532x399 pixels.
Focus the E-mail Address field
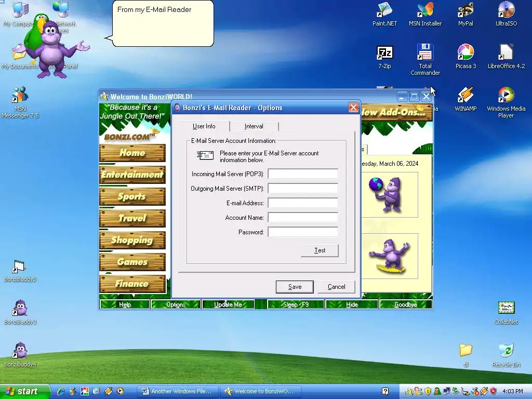click(303, 203)
